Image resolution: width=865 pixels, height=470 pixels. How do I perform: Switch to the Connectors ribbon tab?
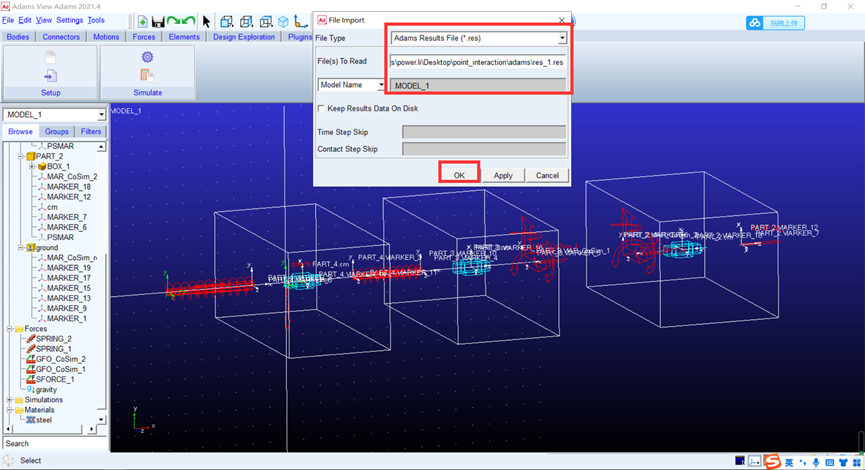click(61, 37)
